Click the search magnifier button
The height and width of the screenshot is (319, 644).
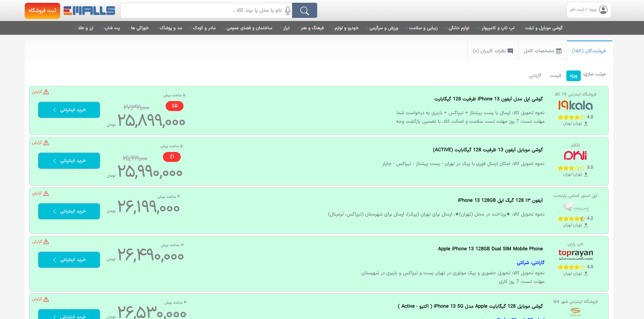(x=304, y=11)
